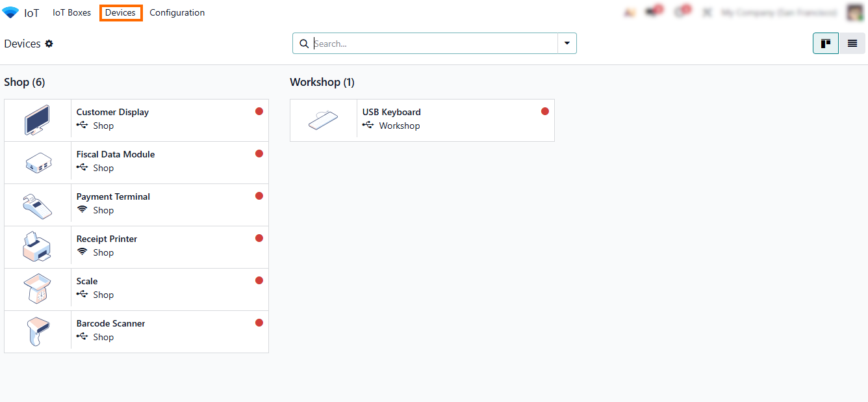Collapse the Workshop column header
The image size is (868, 402).
click(x=322, y=82)
